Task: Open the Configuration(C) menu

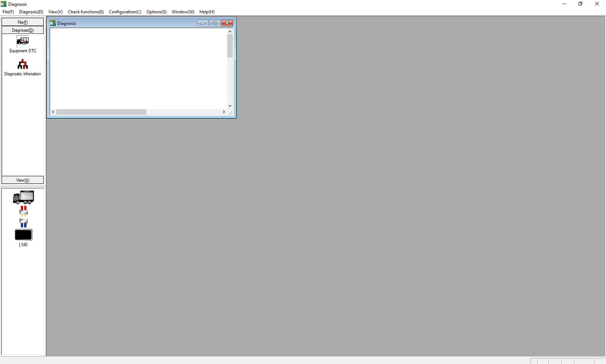Action: (125, 12)
